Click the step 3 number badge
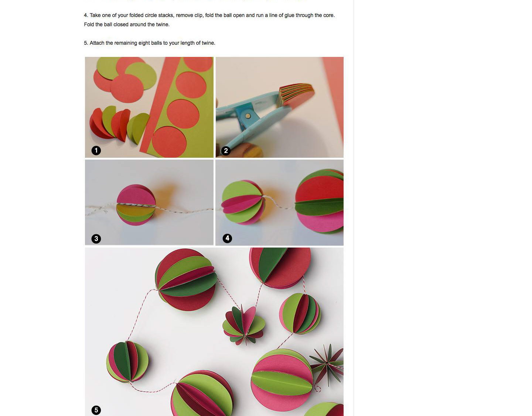 (96, 239)
